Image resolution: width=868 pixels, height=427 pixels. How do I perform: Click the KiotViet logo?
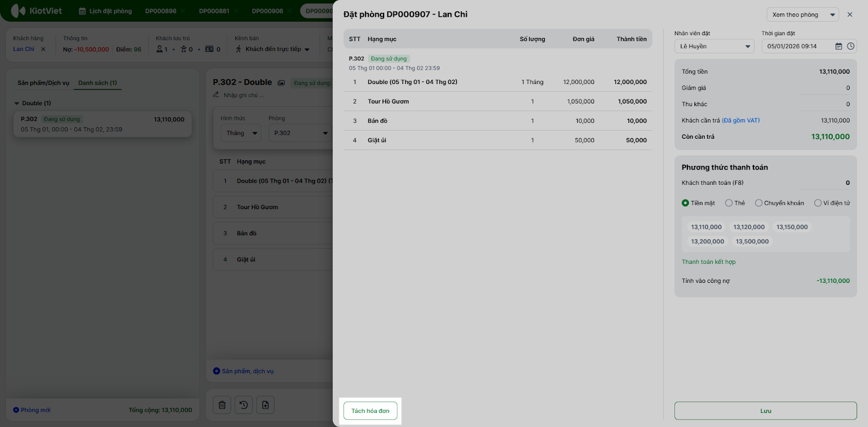[x=37, y=11]
